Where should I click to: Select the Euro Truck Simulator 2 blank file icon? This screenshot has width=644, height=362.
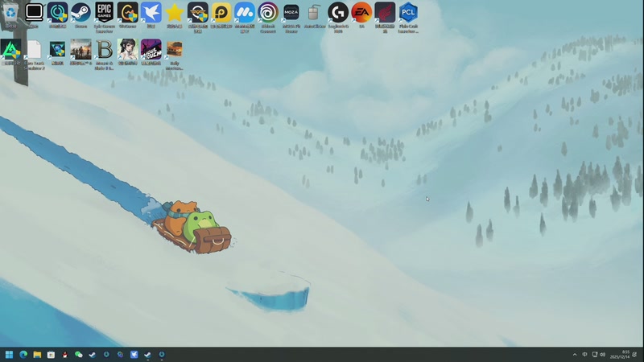click(x=34, y=55)
